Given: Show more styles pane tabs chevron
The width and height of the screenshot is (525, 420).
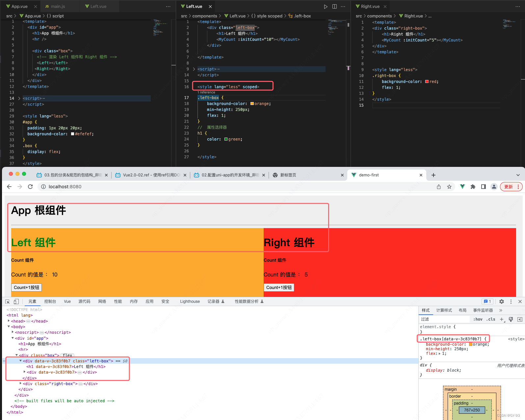Looking at the screenshot, I should tap(501, 310).
